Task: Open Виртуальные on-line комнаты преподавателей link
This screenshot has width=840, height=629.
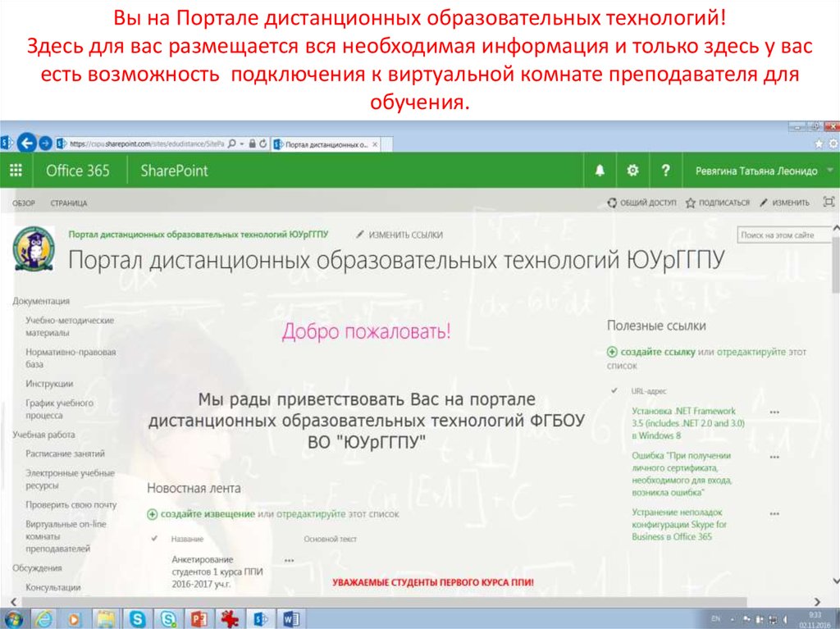Action: pos(66,536)
